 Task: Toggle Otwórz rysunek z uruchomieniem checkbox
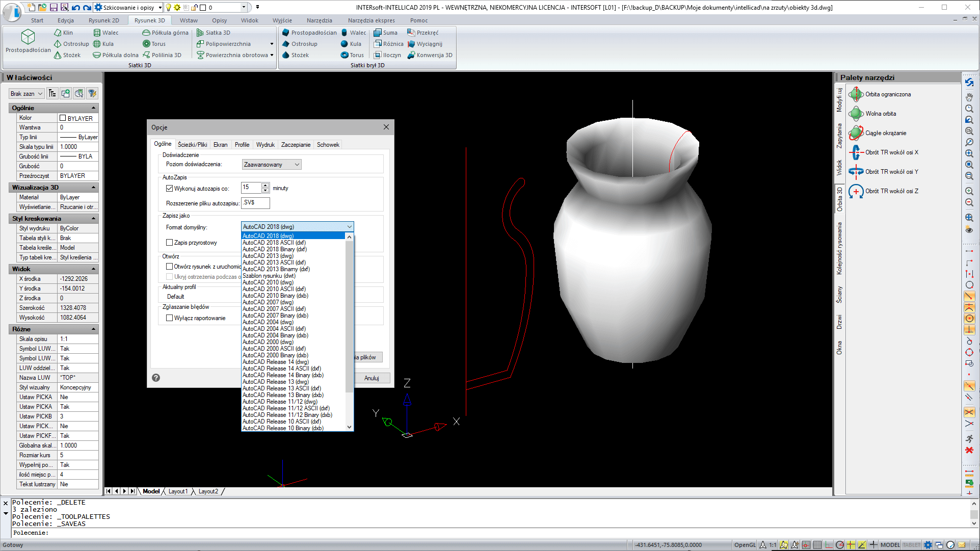click(169, 267)
